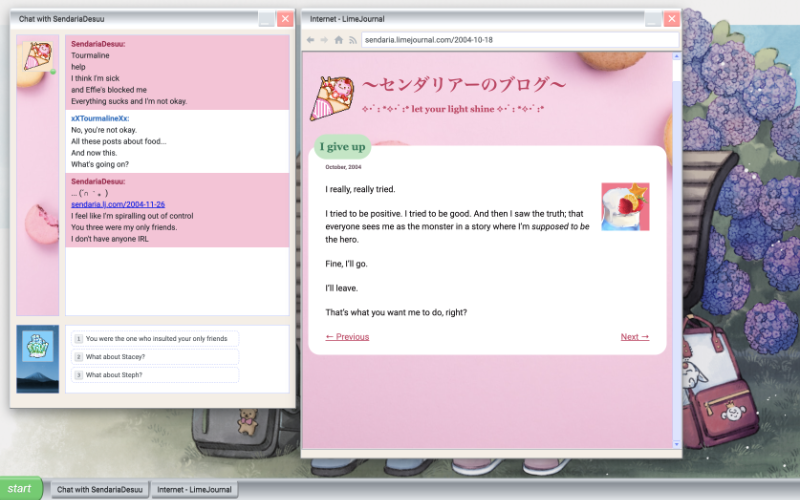This screenshot has height=500, width=800.
Task: Click your own avatar in chat panel
Action: click(38, 346)
